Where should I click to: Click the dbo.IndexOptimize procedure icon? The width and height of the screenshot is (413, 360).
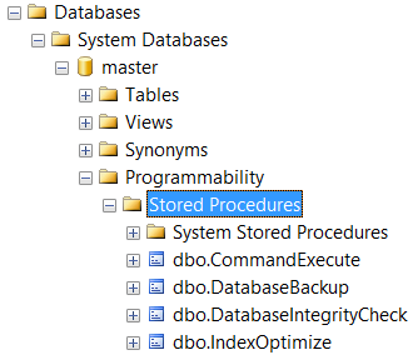pos(156,341)
